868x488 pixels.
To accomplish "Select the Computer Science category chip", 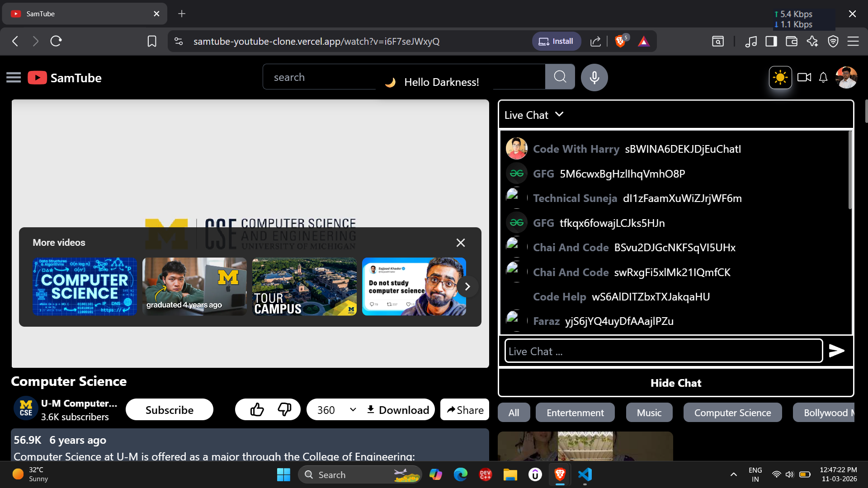I will pyautogui.click(x=732, y=413).
